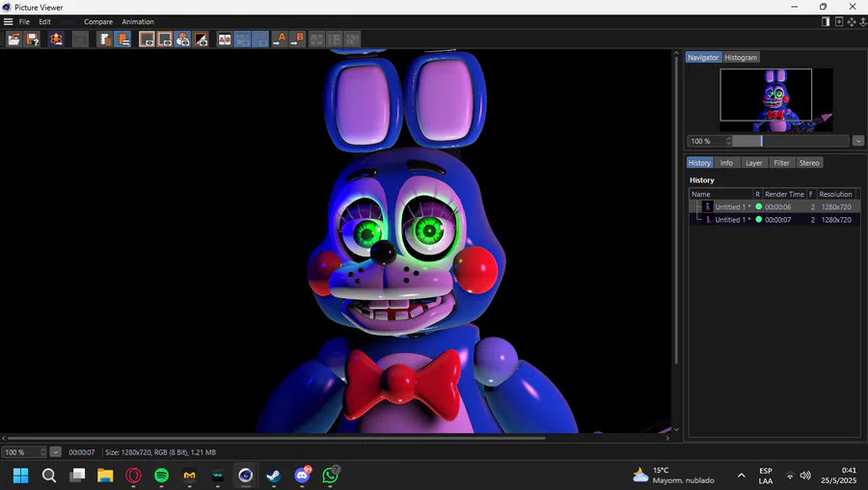Click the F column header

coord(811,194)
